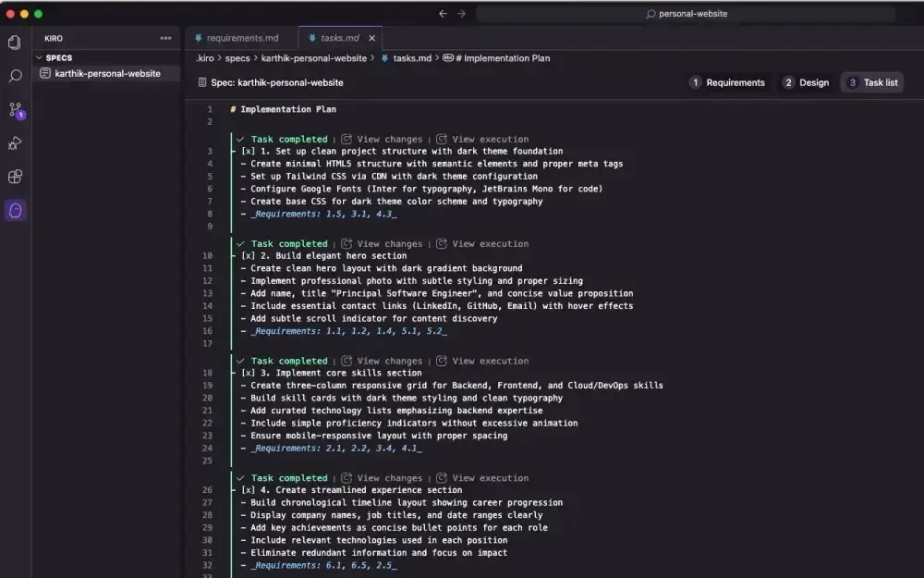Go back with the navigation arrow
This screenshot has width=924, height=578.
point(443,14)
